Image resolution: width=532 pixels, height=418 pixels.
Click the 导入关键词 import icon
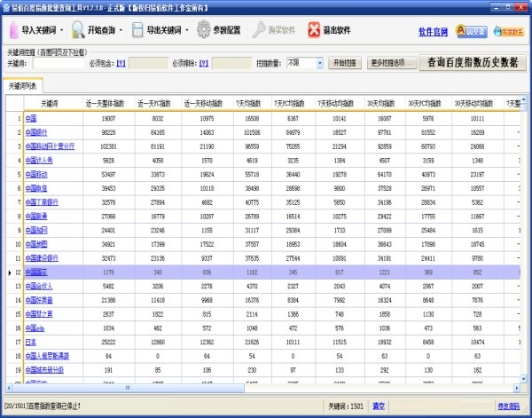[12, 31]
